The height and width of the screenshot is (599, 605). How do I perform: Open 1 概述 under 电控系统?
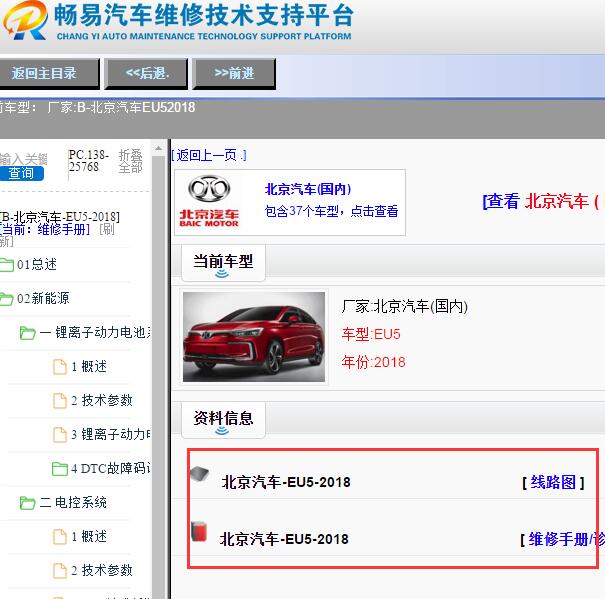[x=89, y=536]
